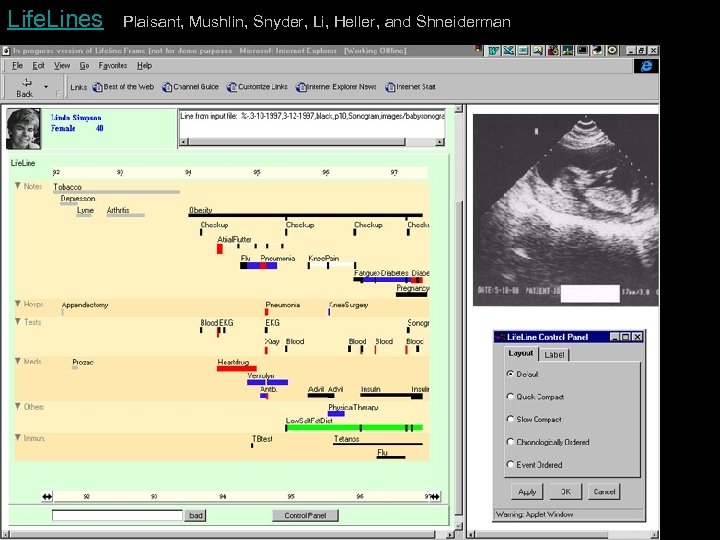This screenshot has height=540, width=720.
Task: Click the black Obesity timeline bar
Action: point(305,215)
